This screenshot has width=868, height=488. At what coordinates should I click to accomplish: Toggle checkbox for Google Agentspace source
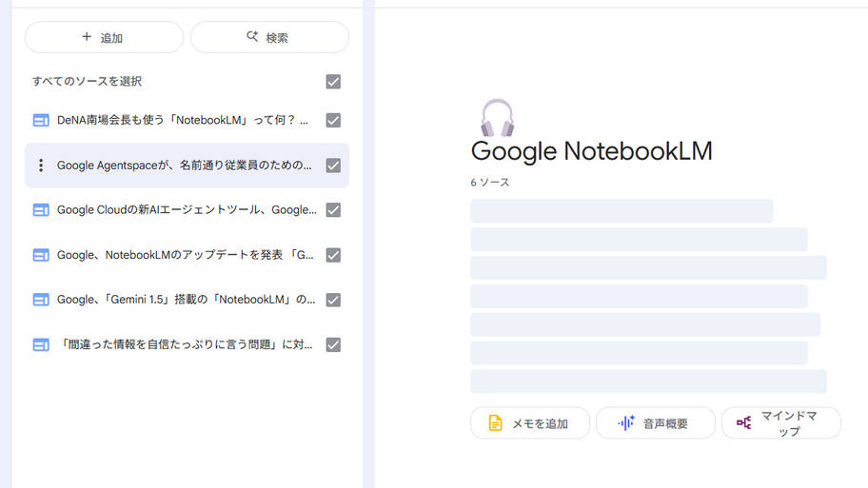(x=333, y=165)
